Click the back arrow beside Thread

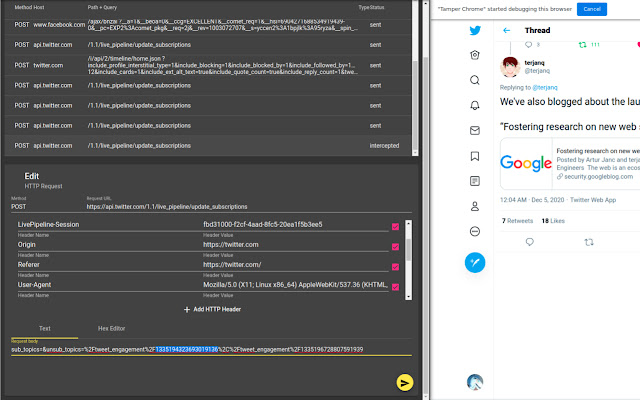(507, 30)
